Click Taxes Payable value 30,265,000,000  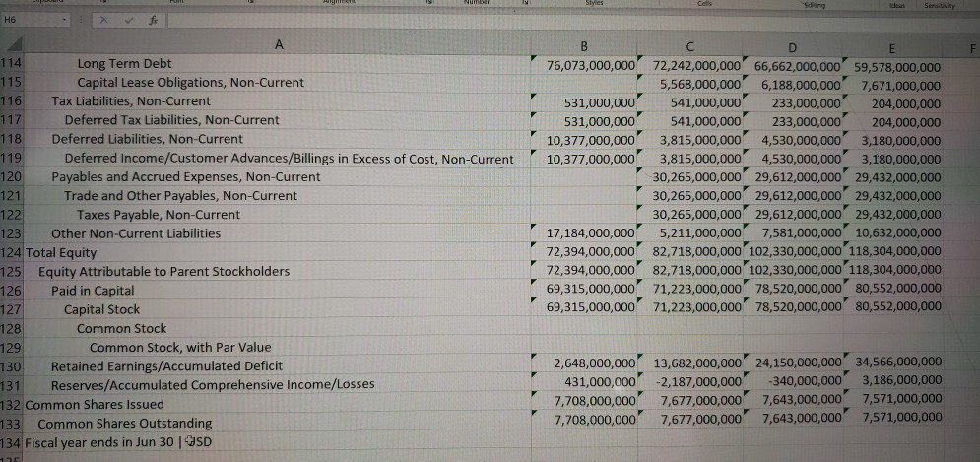(x=696, y=213)
